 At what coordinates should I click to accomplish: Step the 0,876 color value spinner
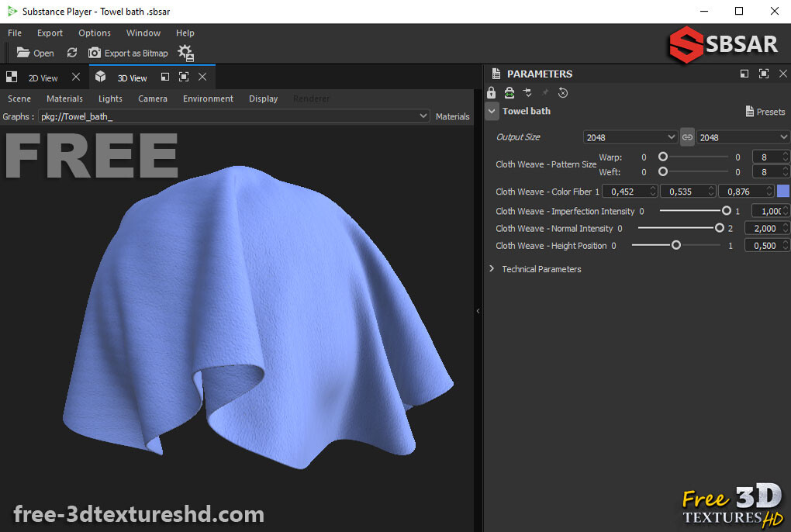pyautogui.click(x=769, y=191)
